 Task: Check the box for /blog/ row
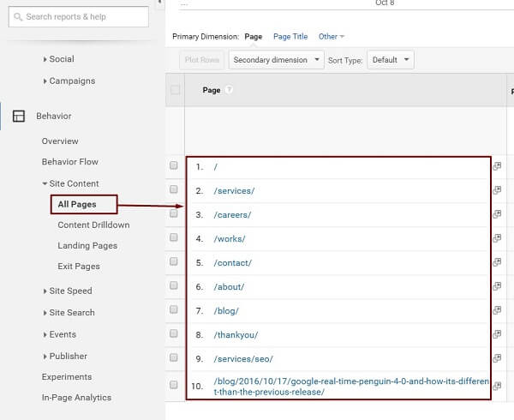click(x=174, y=309)
